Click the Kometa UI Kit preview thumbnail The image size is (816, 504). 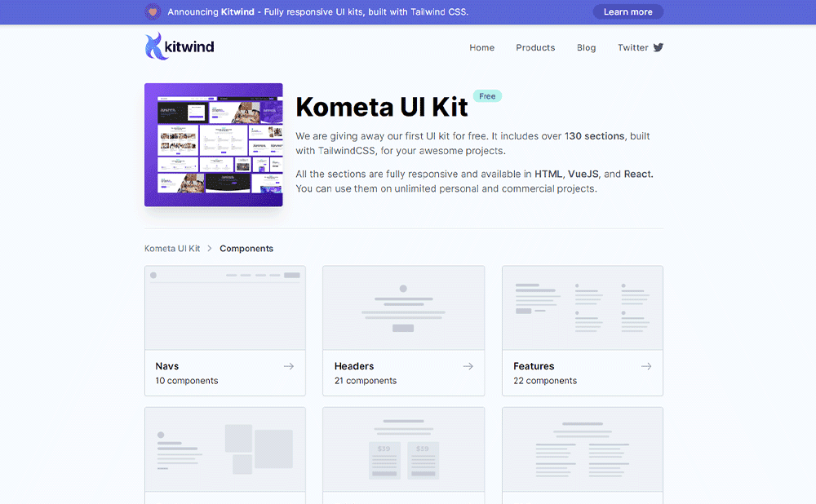tap(213, 144)
